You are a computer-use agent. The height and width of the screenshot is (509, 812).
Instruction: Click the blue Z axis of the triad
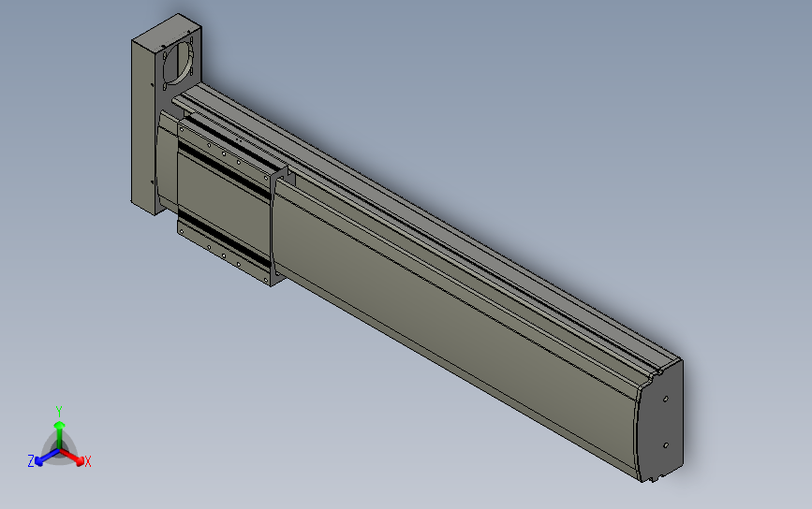pyautogui.click(x=47, y=458)
